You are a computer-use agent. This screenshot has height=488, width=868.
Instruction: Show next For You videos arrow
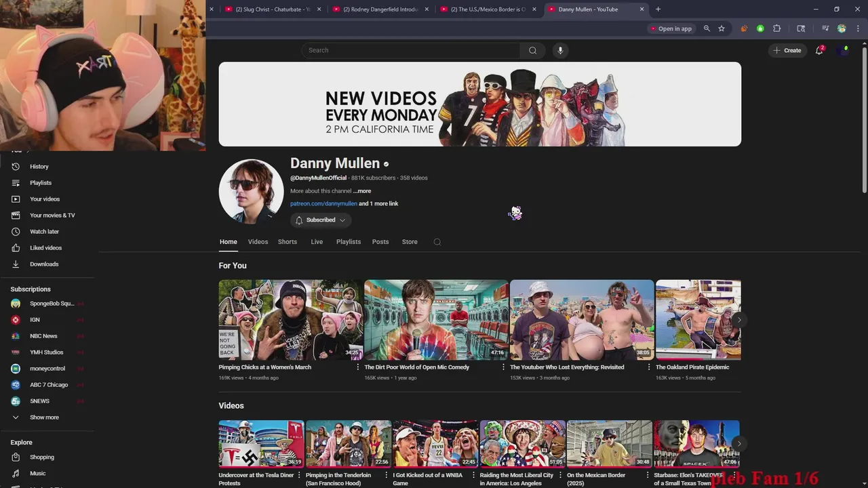click(739, 320)
